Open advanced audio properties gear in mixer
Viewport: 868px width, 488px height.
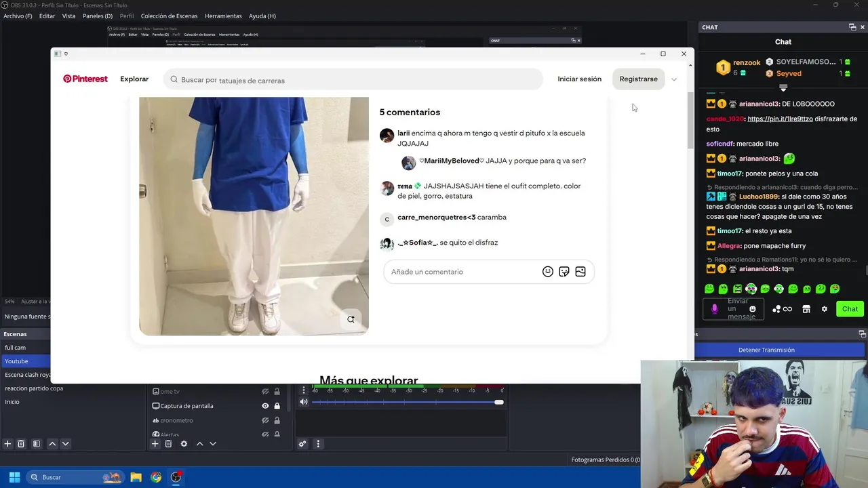click(302, 444)
